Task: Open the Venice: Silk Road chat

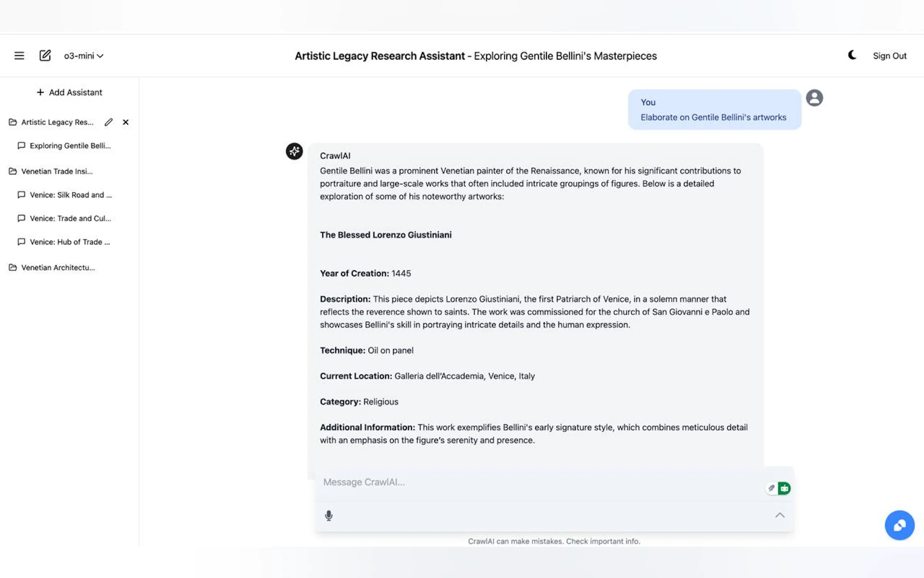Action: (71, 195)
